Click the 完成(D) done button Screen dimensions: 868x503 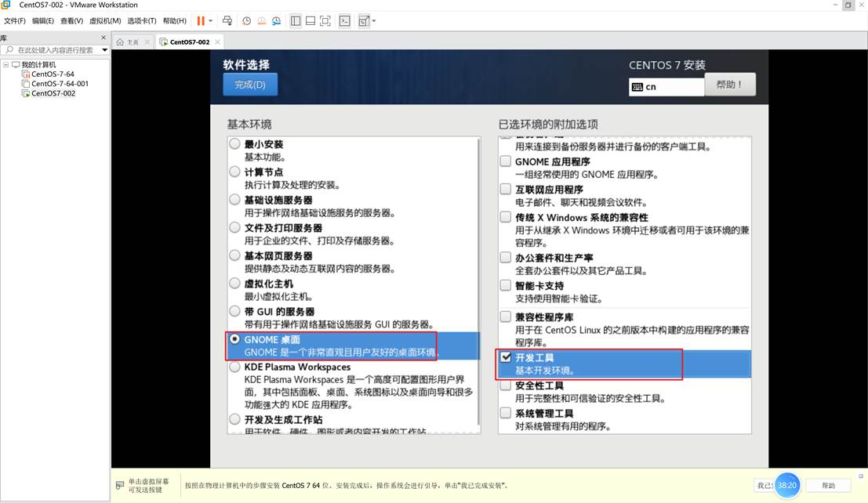click(x=250, y=85)
